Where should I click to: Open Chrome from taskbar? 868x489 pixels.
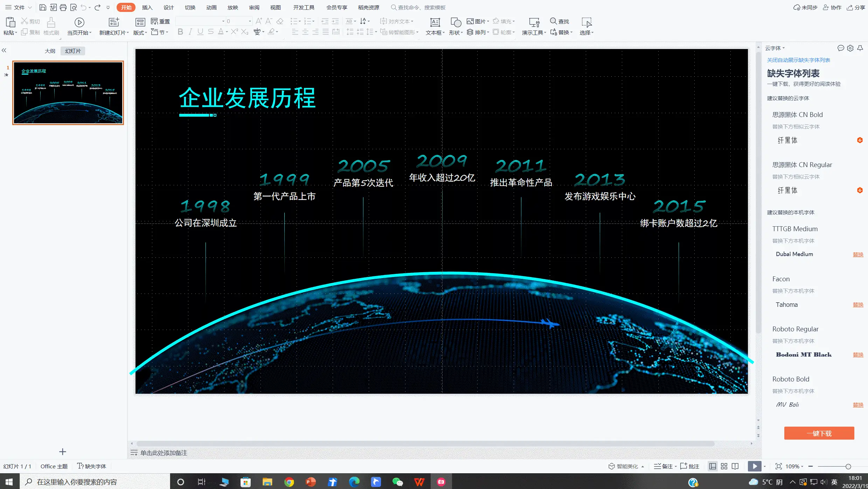point(289,482)
